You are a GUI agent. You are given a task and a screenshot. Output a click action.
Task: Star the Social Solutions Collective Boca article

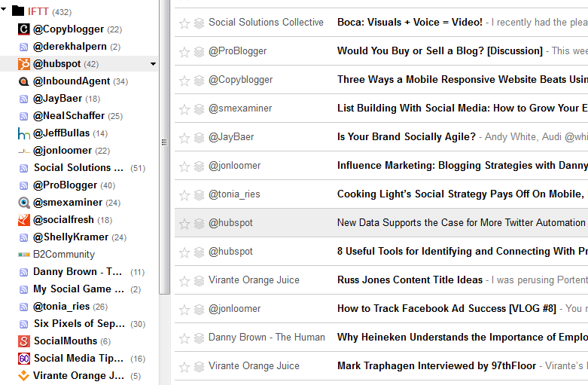click(184, 23)
